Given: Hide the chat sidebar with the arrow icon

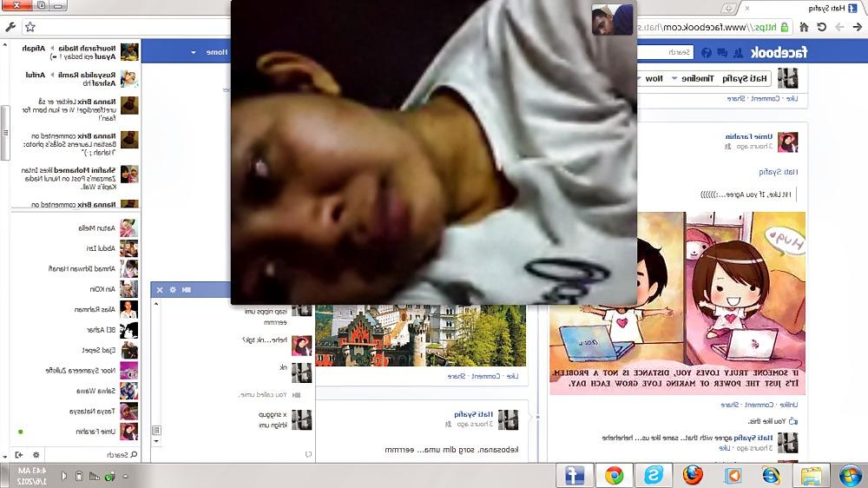Looking at the screenshot, I should [x=19, y=455].
